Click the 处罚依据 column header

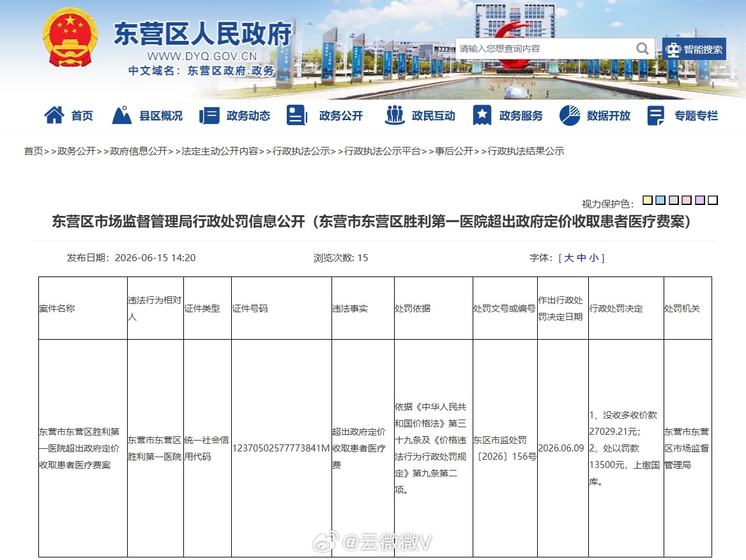[x=434, y=308]
